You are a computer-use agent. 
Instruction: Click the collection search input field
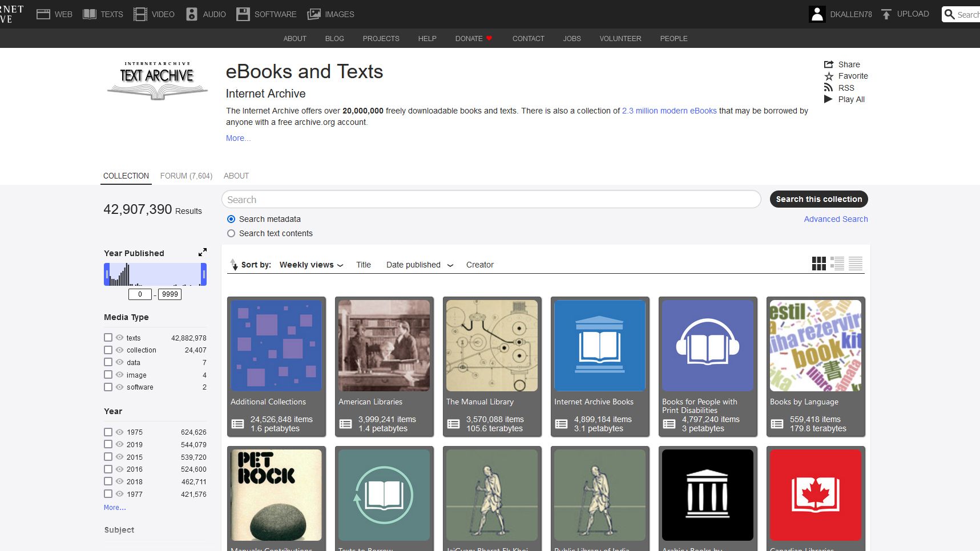491,200
